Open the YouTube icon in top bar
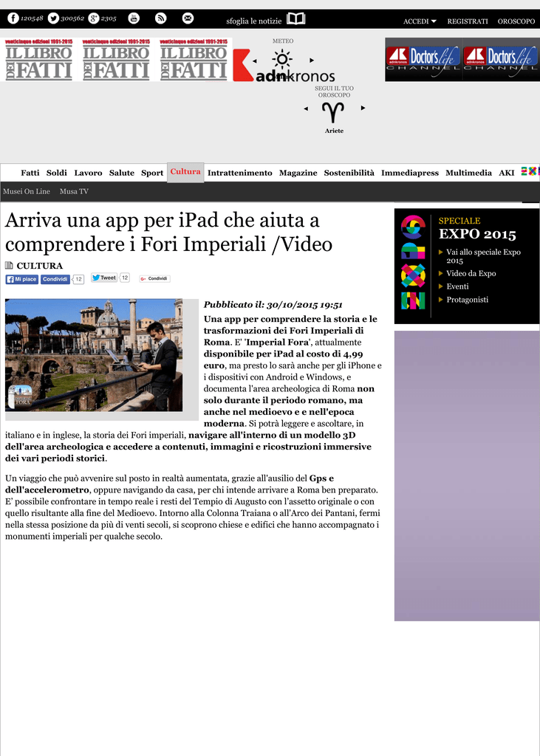This screenshot has width=540, height=756. click(134, 18)
